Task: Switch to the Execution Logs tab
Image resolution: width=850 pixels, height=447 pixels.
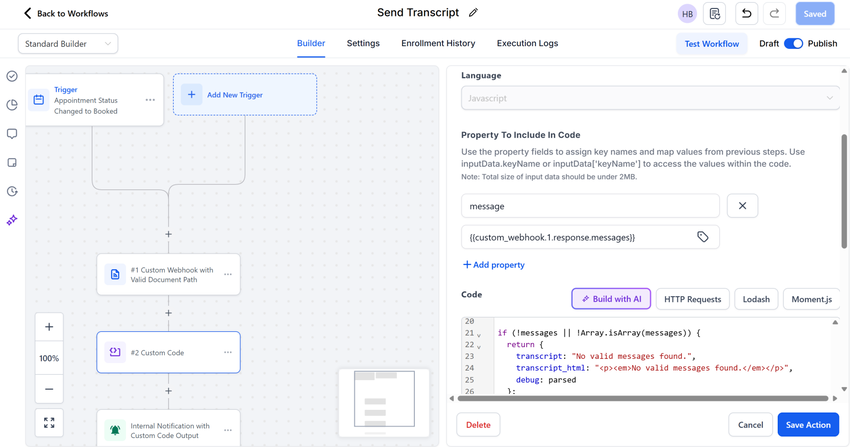Action: click(527, 44)
